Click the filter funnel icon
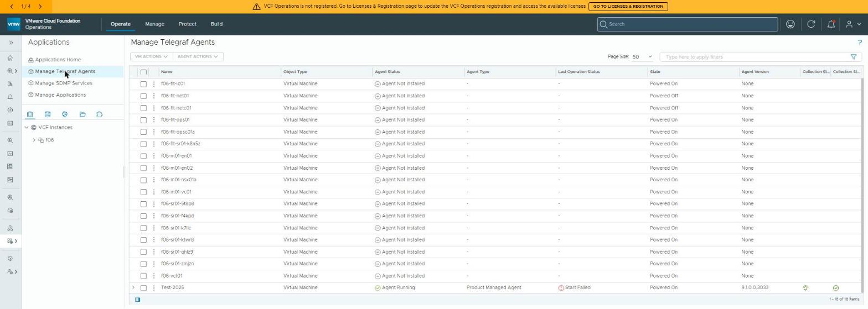868x309 pixels. (853, 57)
